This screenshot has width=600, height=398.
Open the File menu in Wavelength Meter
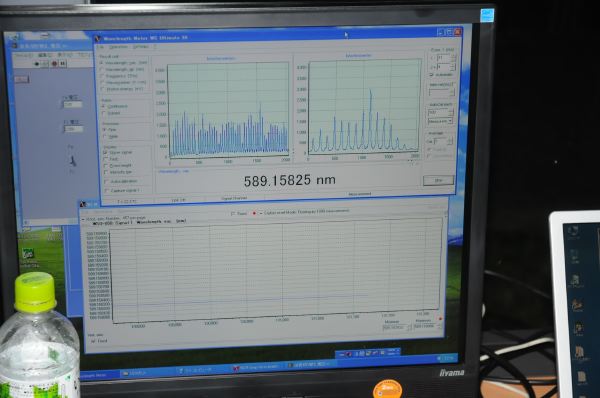click(x=100, y=47)
